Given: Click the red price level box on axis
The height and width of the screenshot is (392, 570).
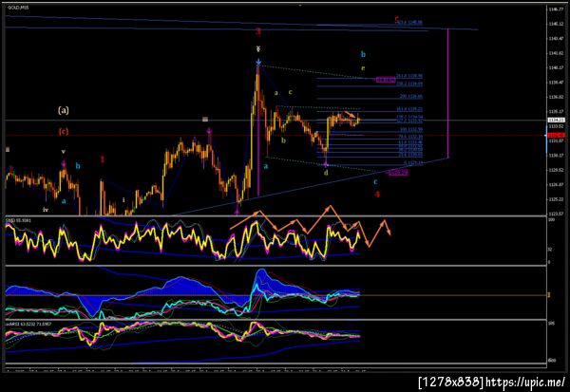Looking at the screenshot, I should point(555,135).
